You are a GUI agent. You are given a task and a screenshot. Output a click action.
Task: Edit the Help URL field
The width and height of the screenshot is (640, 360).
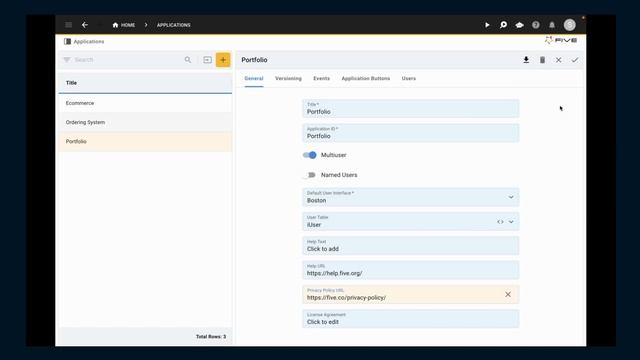pos(411,270)
